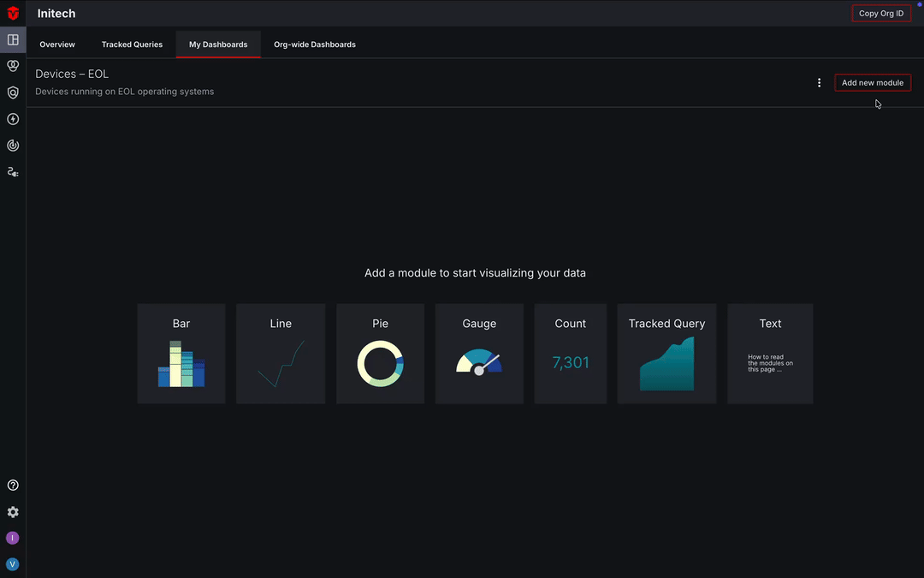Screen dimensions: 924x578
Task: Add a Gauge module to the dashboard
Action: coord(479,353)
